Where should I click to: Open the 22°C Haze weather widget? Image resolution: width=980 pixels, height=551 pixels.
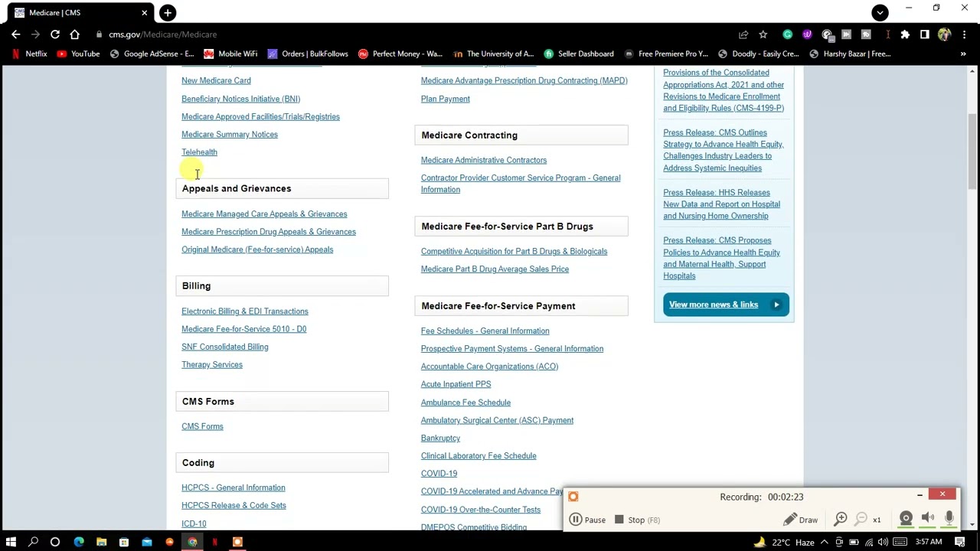(x=784, y=543)
